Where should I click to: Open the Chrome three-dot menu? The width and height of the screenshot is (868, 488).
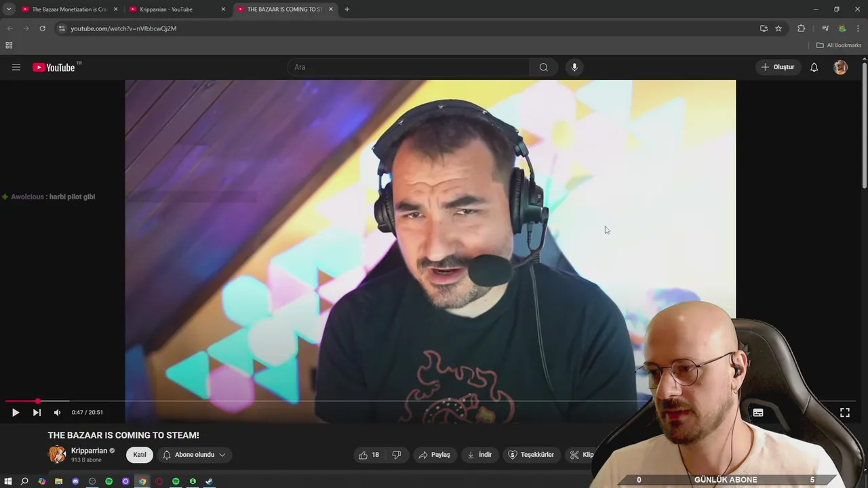[x=858, y=28]
